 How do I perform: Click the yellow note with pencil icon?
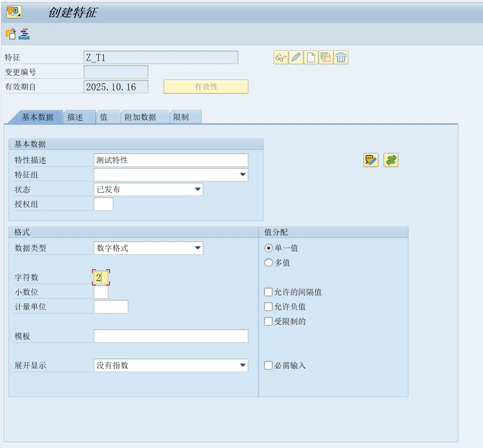pyautogui.click(x=371, y=160)
